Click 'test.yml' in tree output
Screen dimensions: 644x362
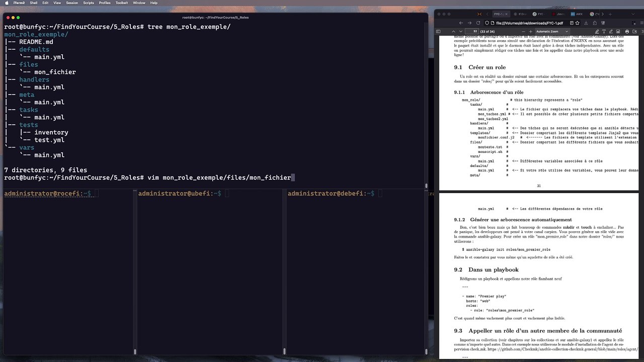pyautogui.click(x=49, y=140)
